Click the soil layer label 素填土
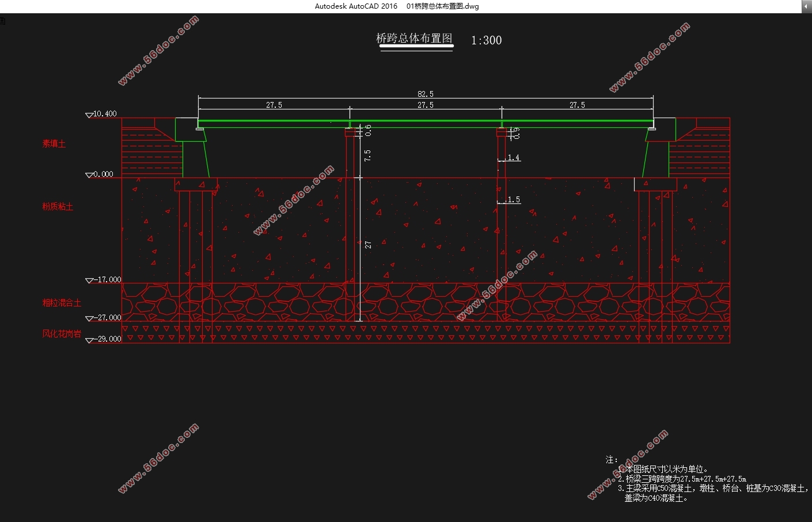 tap(54, 143)
